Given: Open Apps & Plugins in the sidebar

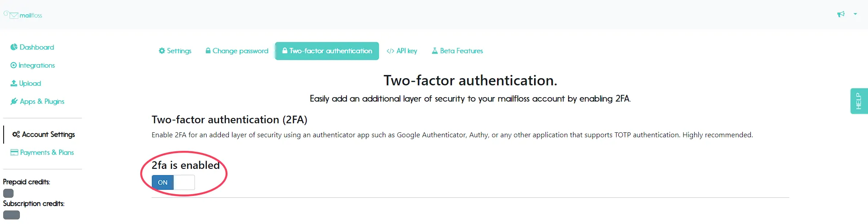Looking at the screenshot, I should [38, 101].
